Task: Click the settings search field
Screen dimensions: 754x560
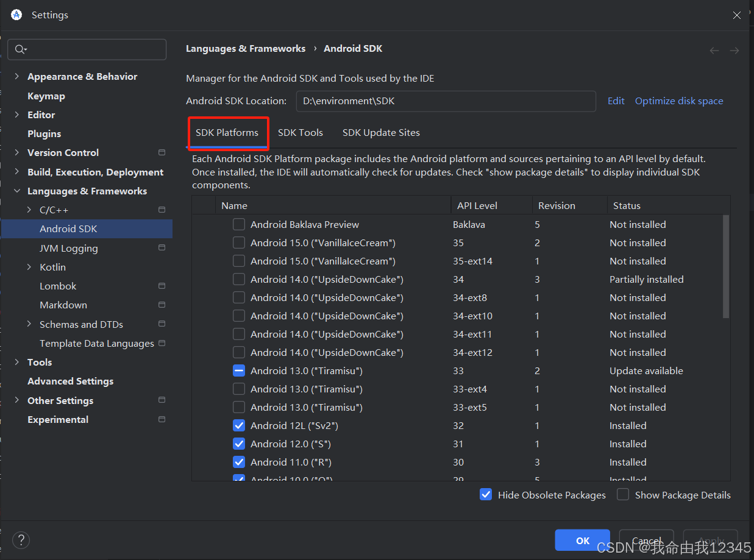Action: [x=87, y=49]
